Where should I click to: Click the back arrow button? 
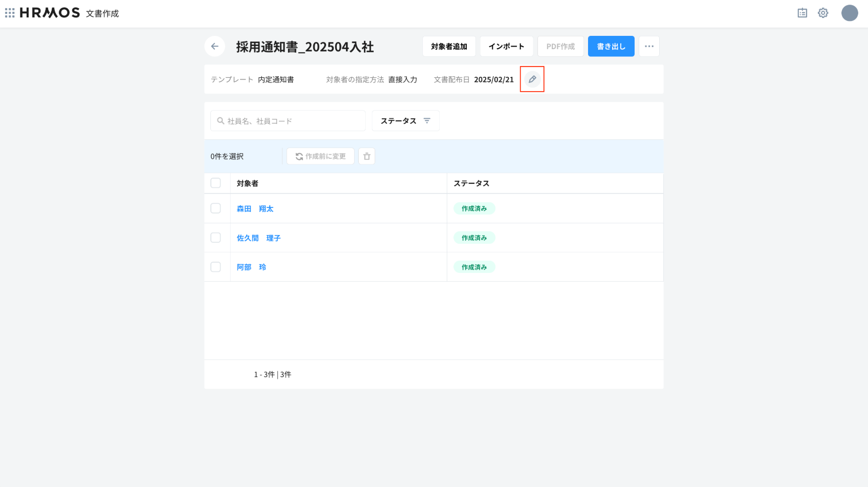[x=215, y=47]
